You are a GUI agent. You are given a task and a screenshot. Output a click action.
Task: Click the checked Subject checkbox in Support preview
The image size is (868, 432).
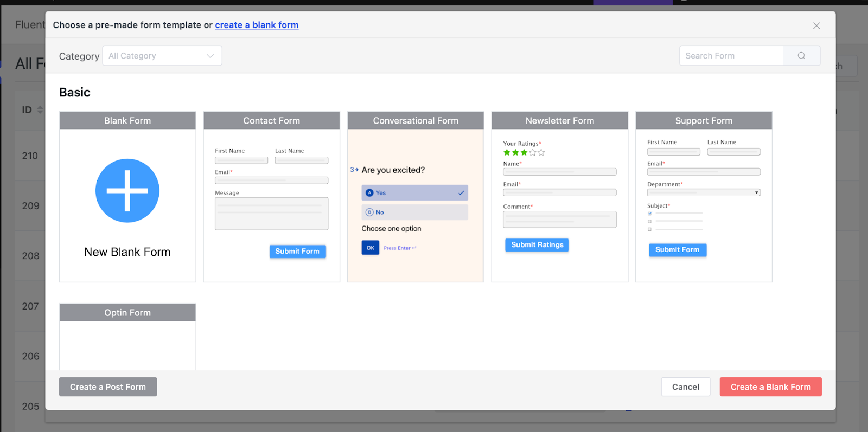click(649, 214)
